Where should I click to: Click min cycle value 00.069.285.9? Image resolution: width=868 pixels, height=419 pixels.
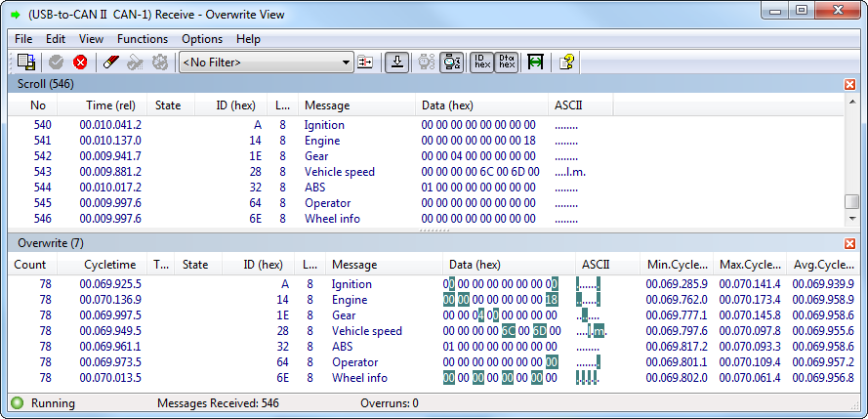click(x=677, y=284)
